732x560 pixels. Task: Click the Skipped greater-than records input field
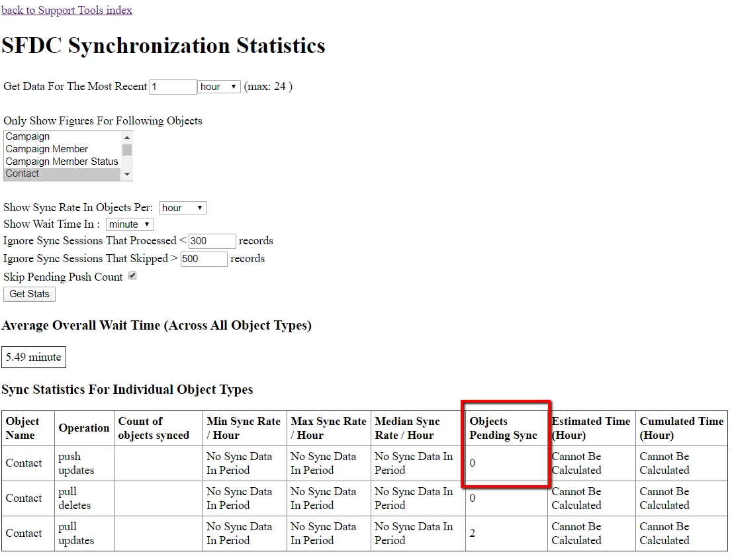[204, 259]
